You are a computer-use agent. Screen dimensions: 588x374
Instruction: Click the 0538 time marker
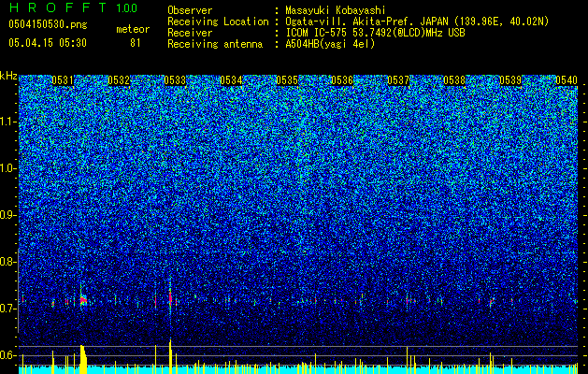(x=454, y=80)
